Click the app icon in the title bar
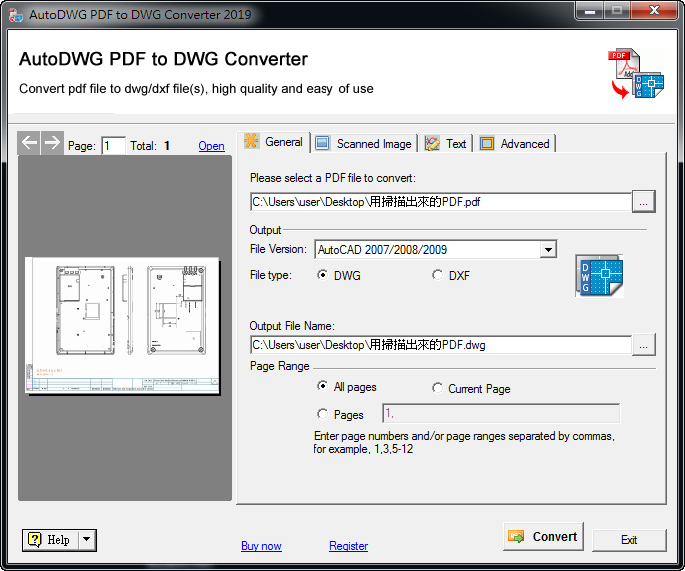The width and height of the screenshot is (685, 571). pos(16,15)
